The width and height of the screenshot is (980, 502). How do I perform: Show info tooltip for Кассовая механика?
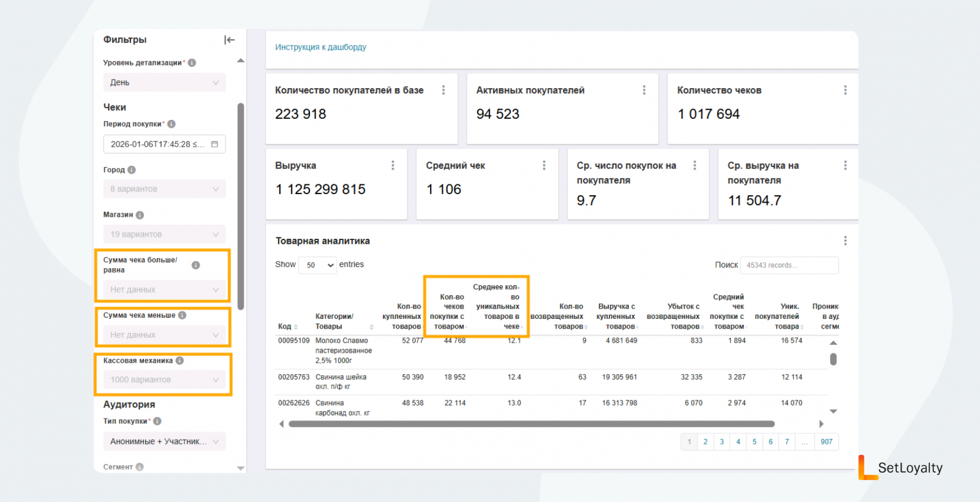click(179, 361)
